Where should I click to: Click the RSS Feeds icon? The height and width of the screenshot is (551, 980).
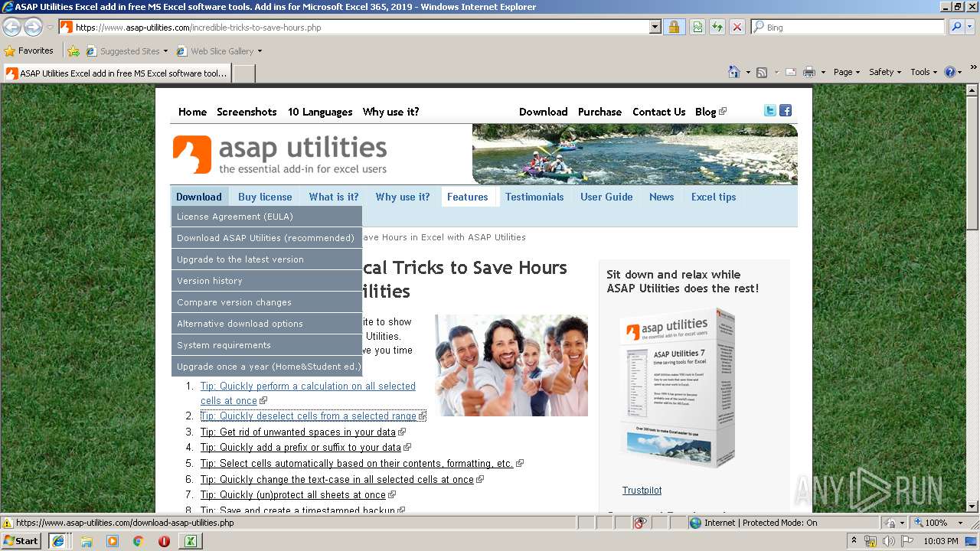coord(762,72)
